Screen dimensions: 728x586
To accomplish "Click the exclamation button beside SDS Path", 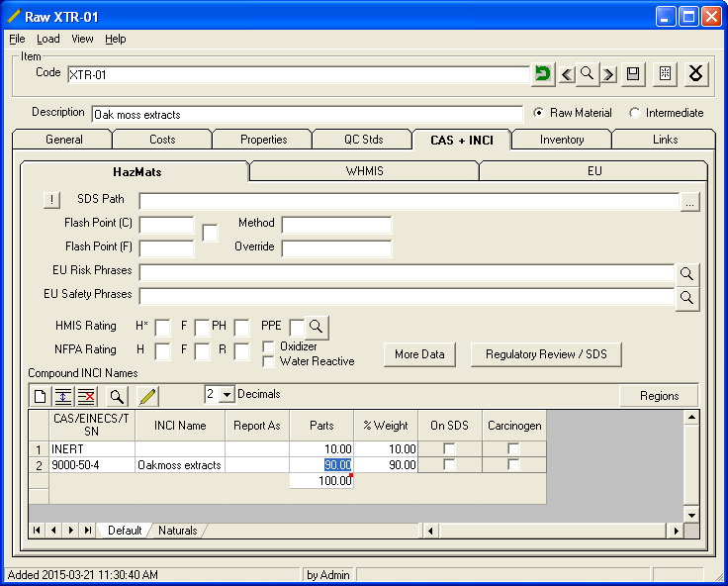I will tap(51, 200).
